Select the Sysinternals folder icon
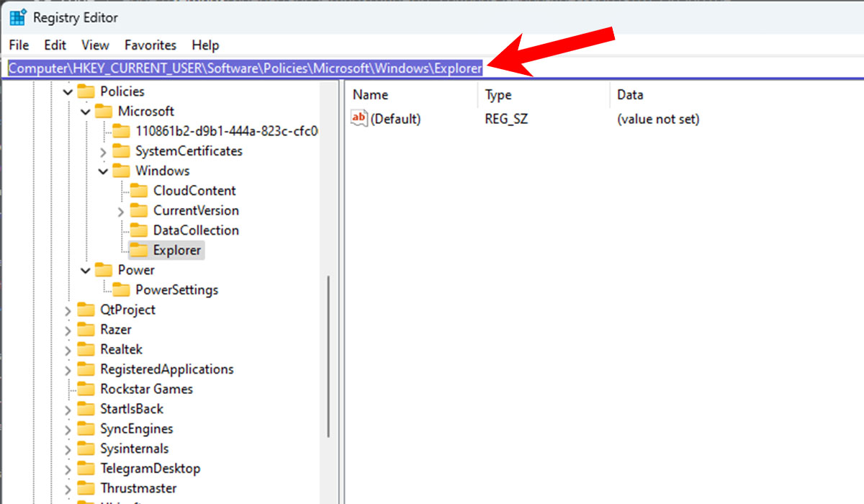This screenshot has height=504, width=864. (x=85, y=448)
